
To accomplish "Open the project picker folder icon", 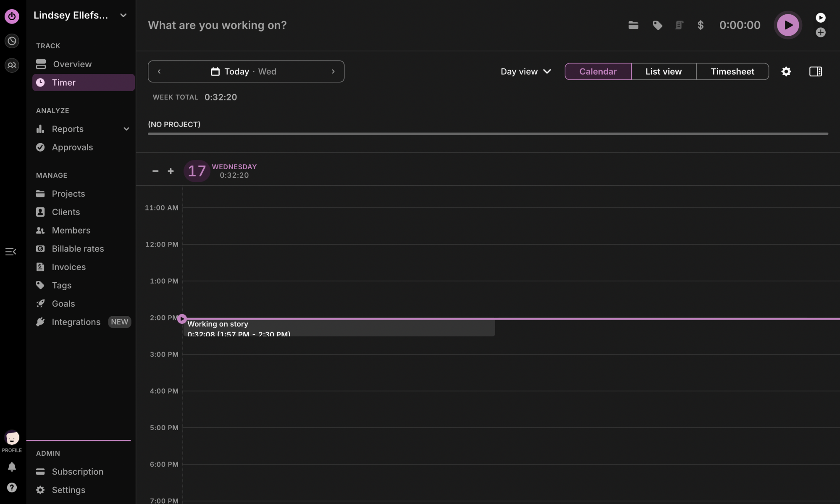I will click(x=634, y=25).
